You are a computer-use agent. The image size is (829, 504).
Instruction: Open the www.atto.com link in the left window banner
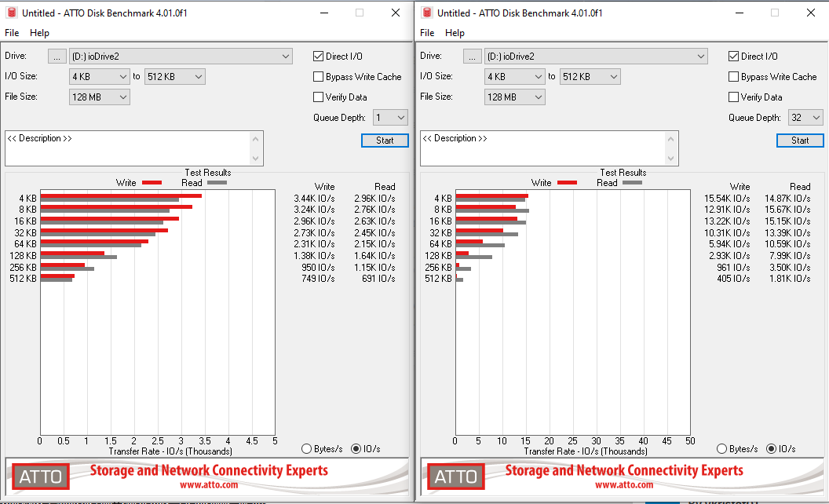(x=209, y=484)
